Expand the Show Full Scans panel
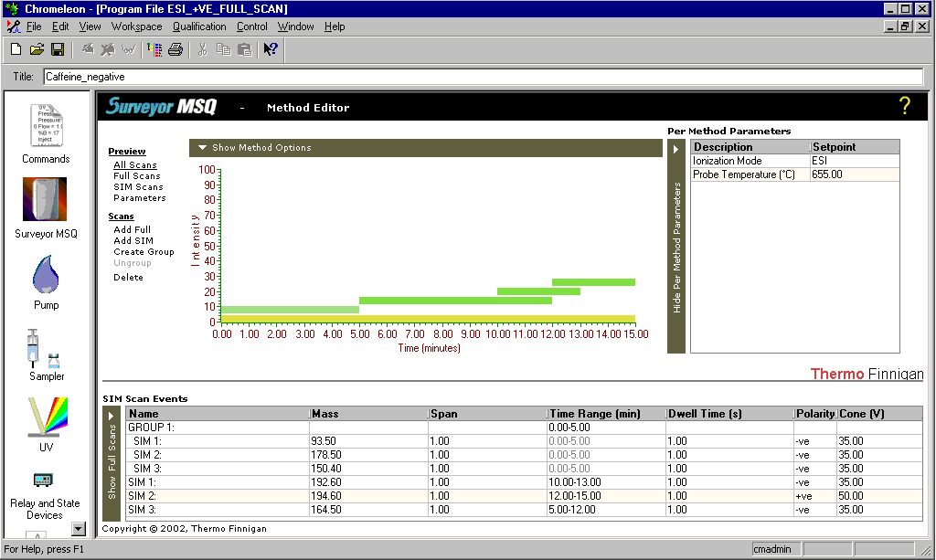Image resolution: width=936 pixels, height=560 pixels. [x=111, y=463]
